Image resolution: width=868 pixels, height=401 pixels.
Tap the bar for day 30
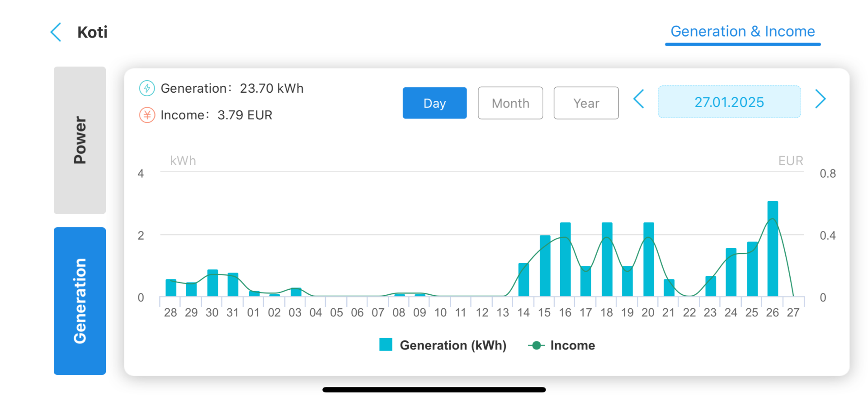[212, 283]
